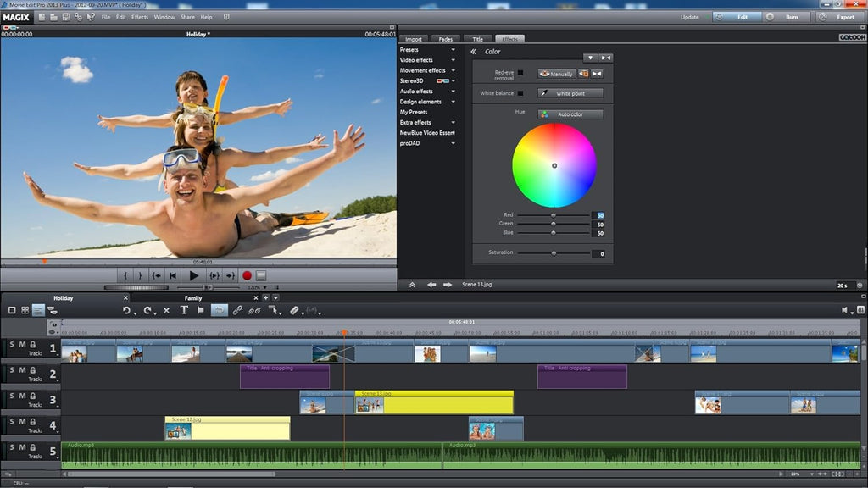Open the Share menu
This screenshot has height=488, width=868.
point(187,17)
